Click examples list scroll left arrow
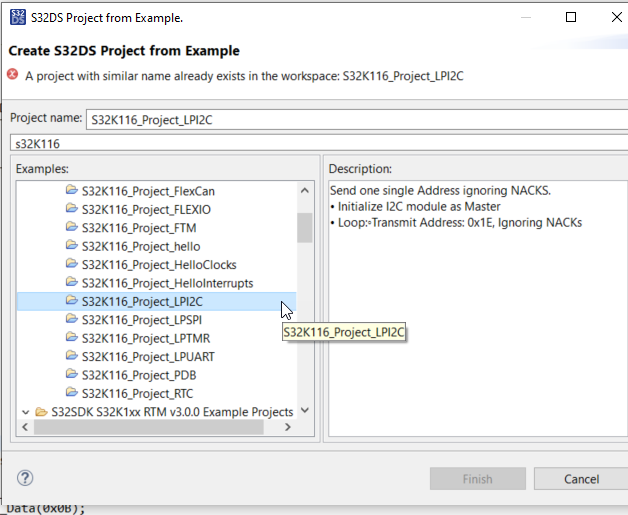This screenshot has width=628, height=515. pyautogui.click(x=25, y=427)
